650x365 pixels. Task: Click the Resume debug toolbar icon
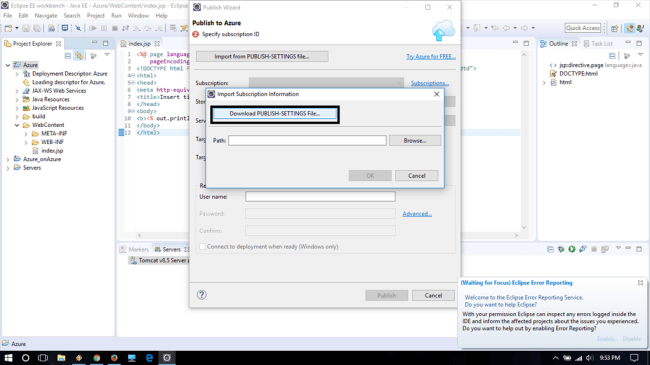pos(93,28)
